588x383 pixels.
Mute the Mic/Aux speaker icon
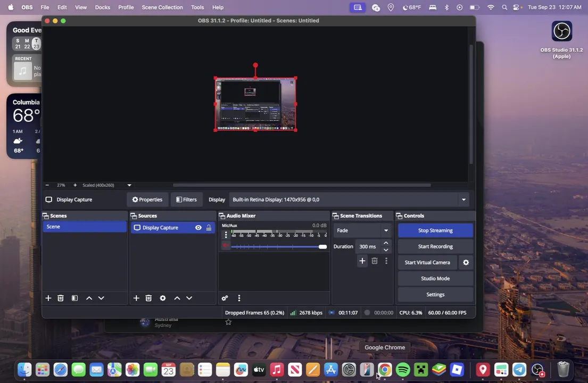pos(226,246)
